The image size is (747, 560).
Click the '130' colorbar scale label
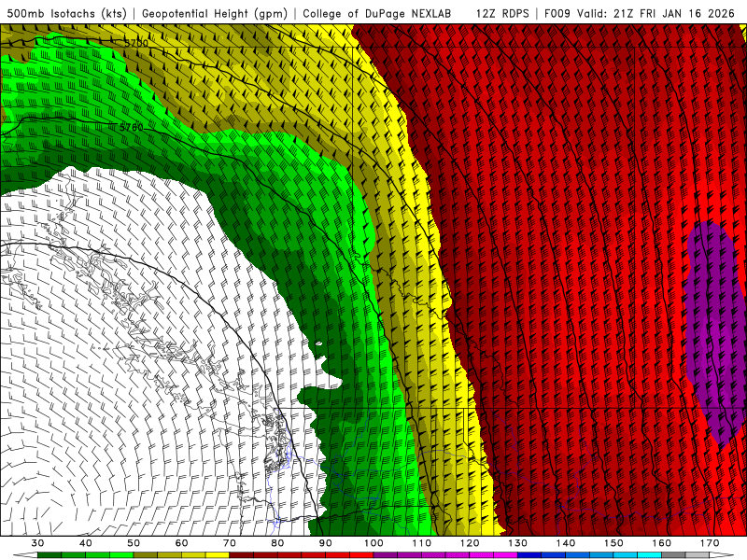coord(518,543)
